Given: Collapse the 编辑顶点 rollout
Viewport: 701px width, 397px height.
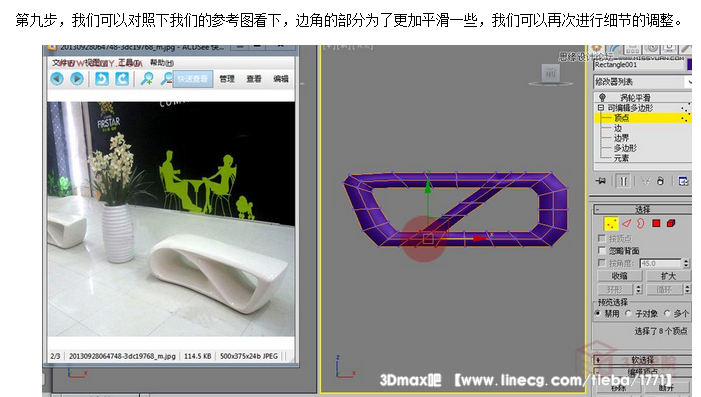Looking at the screenshot, I should click(642, 372).
